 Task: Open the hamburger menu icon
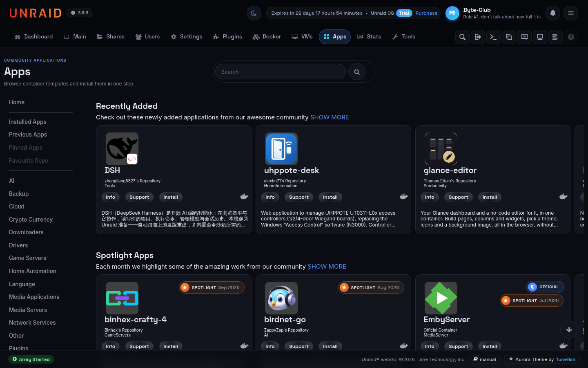click(571, 13)
